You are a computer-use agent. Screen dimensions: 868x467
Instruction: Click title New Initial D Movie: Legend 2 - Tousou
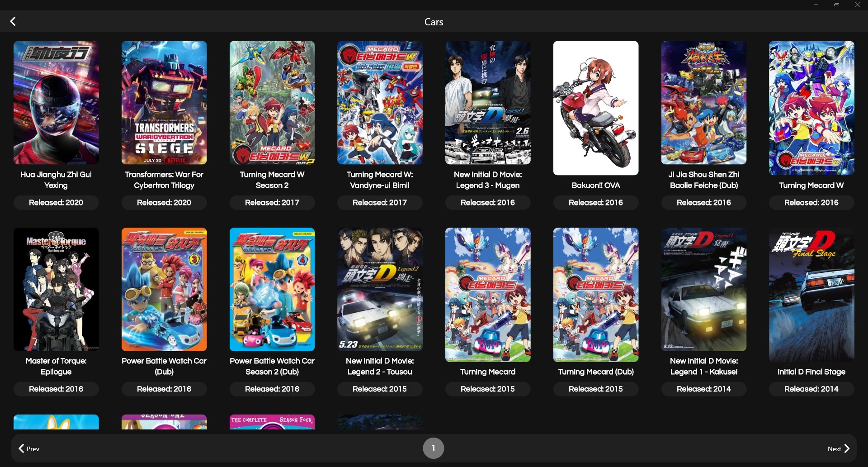point(380,366)
